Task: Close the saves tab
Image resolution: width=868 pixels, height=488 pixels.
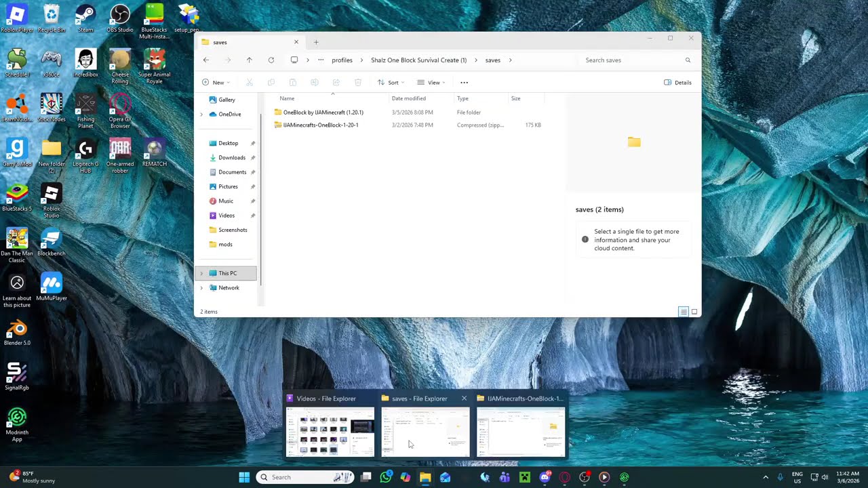Action: point(296,42)
